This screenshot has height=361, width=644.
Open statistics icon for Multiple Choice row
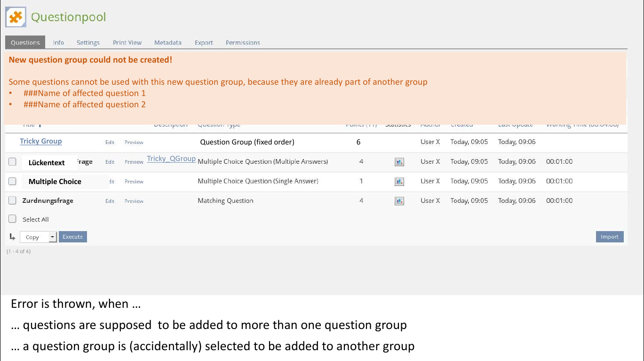click(399, 181)
